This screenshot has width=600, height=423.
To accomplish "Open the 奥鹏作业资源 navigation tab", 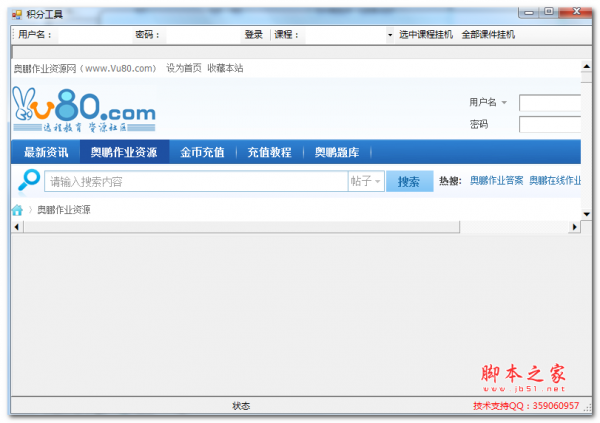I will (x=124, y=152).
